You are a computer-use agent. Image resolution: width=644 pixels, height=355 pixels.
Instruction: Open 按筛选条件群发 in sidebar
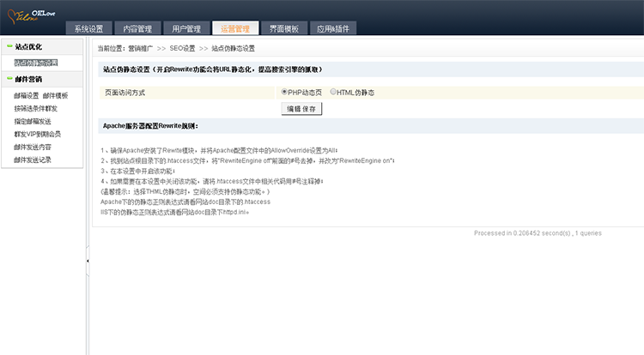36,108
